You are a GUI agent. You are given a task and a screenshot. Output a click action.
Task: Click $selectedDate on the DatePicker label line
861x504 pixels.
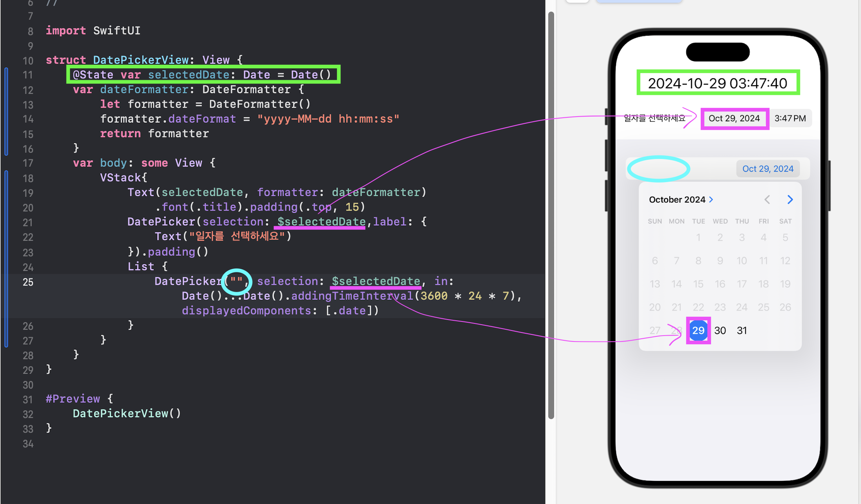pyautogui.click(x=321, y=222)
